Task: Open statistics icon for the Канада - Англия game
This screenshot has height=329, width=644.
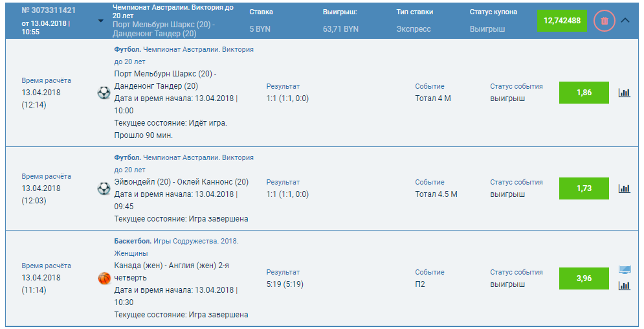Action: click(625, 286)
